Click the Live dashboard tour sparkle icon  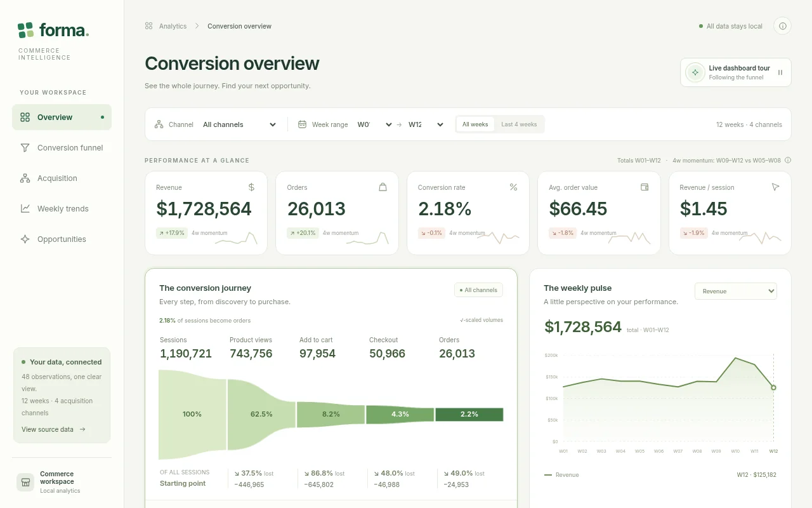click(695, 72)
